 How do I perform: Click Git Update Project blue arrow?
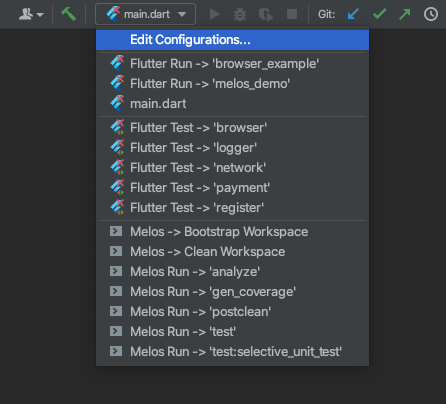click(353, 14)
